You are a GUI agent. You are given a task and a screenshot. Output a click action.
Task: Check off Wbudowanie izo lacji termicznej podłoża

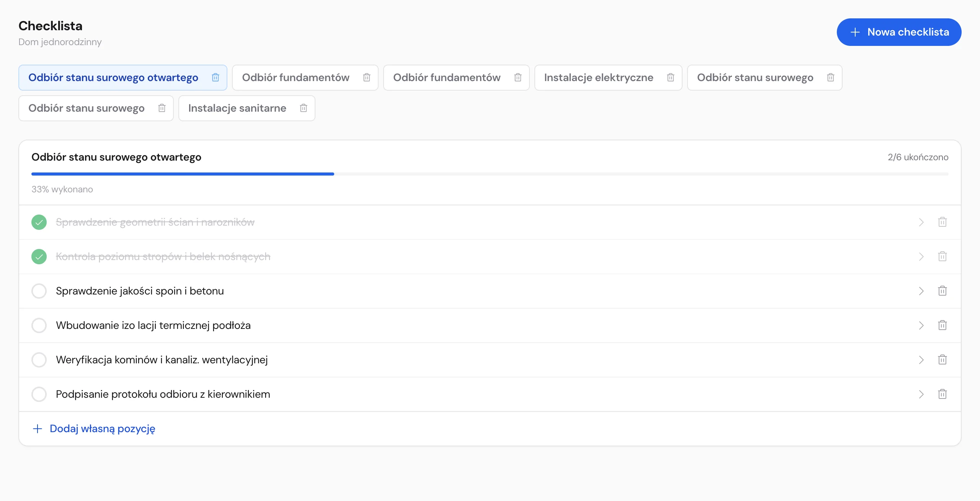click(39, 325)
